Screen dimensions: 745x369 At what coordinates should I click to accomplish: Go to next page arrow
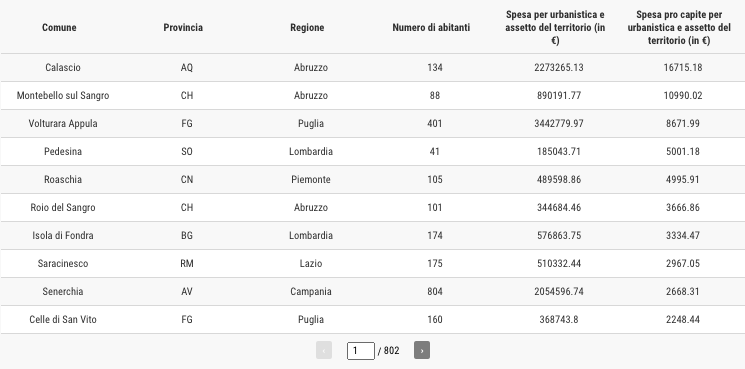pos(421,350)
